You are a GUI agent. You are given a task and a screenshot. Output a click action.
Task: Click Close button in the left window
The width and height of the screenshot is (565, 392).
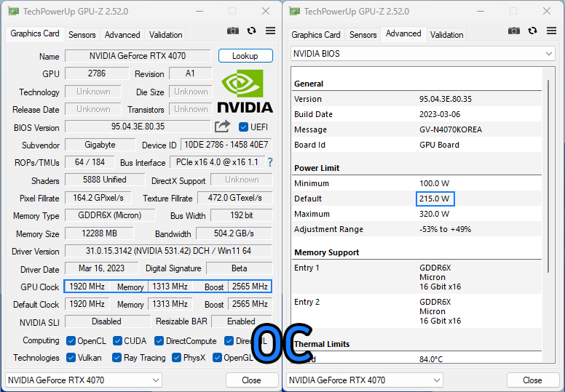(x=251, y=380)
